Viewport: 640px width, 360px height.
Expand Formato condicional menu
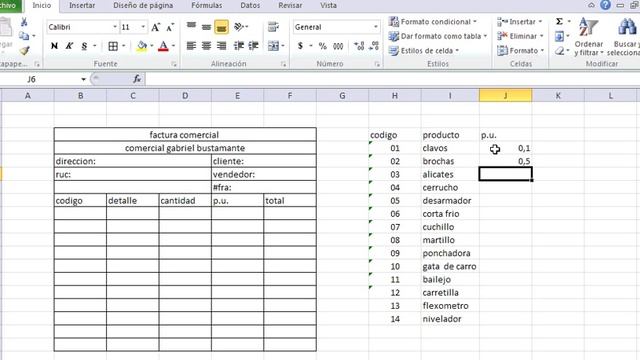click(x=432, y=22)
